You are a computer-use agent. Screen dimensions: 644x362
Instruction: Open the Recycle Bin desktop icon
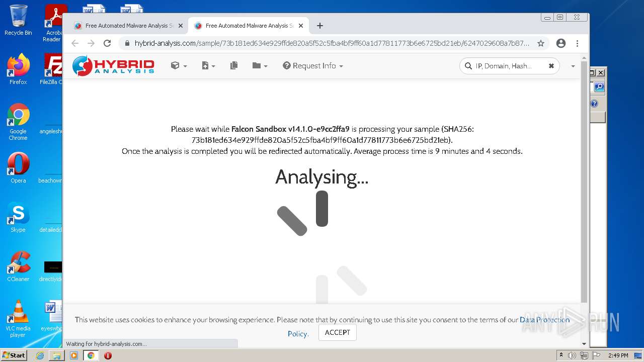point(18,20)
